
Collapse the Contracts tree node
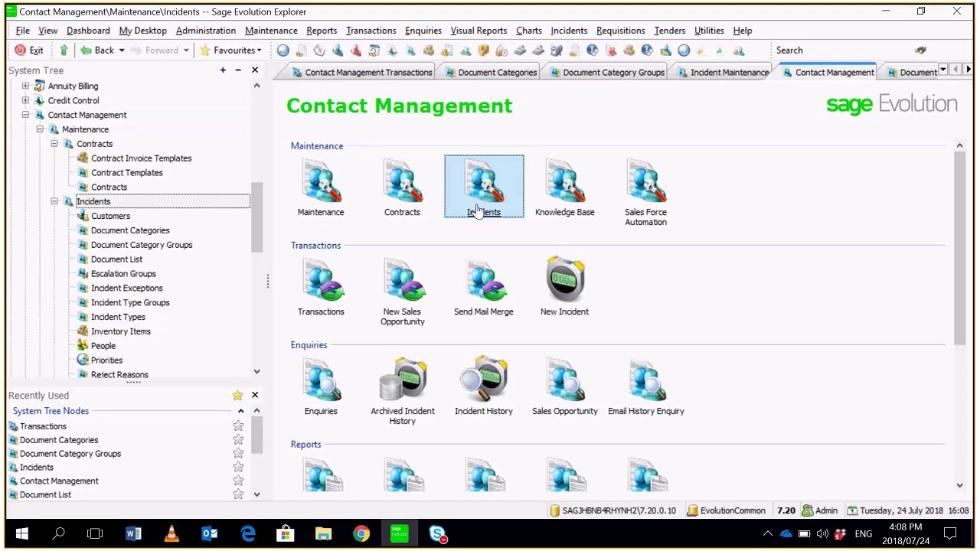point(54,144)
